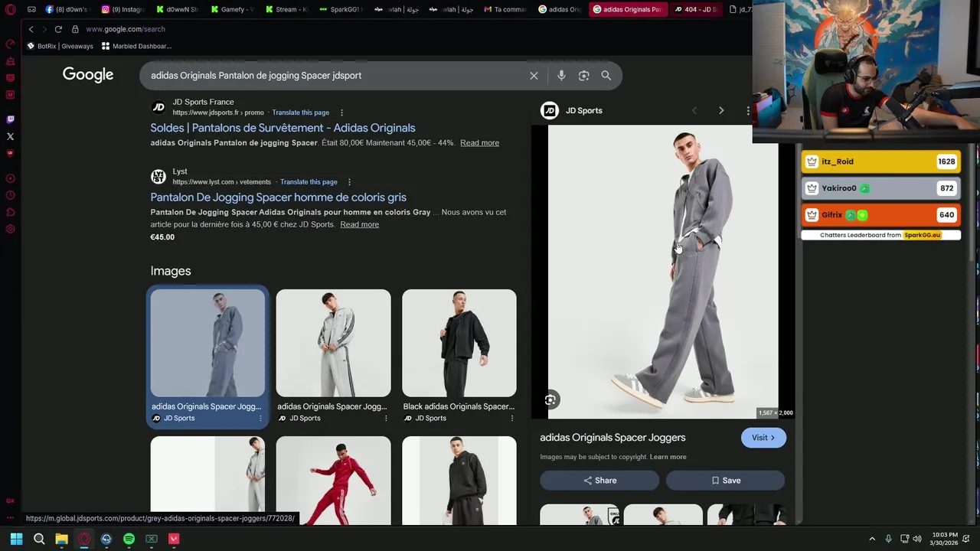Open more options for the Lyst result
980x551 pixels.
click(349, 182)
